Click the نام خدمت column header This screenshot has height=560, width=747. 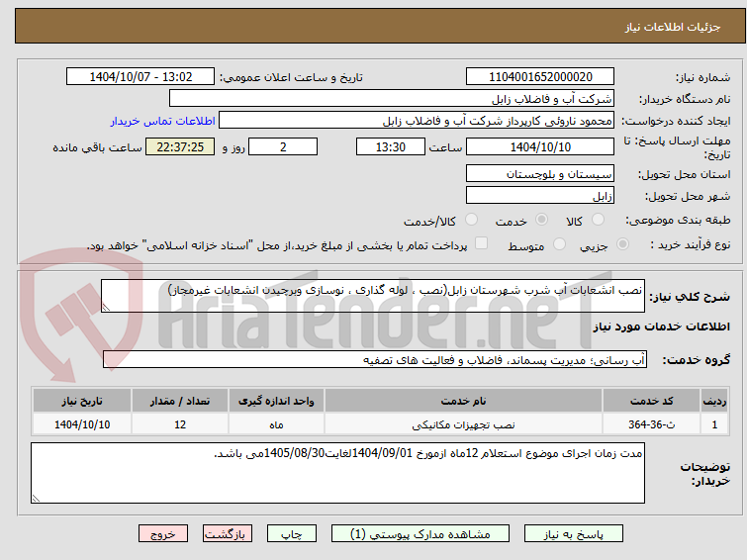[x=464, y=401]
